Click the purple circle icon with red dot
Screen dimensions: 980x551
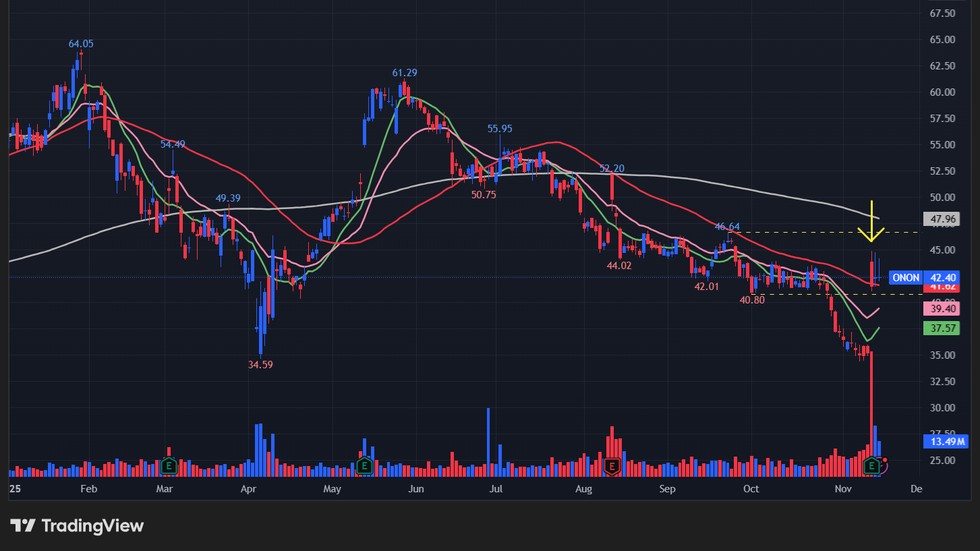pyautogui.click(x=882, y=465)
